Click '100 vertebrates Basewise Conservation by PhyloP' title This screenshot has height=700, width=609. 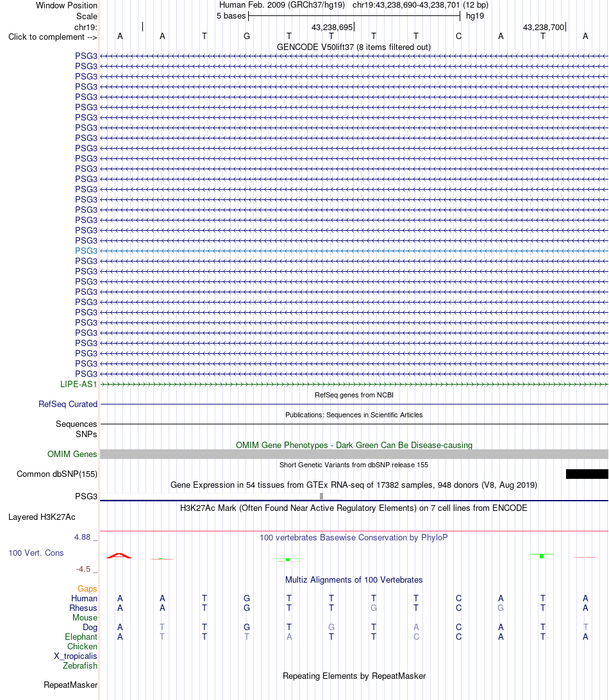[354, 537]
